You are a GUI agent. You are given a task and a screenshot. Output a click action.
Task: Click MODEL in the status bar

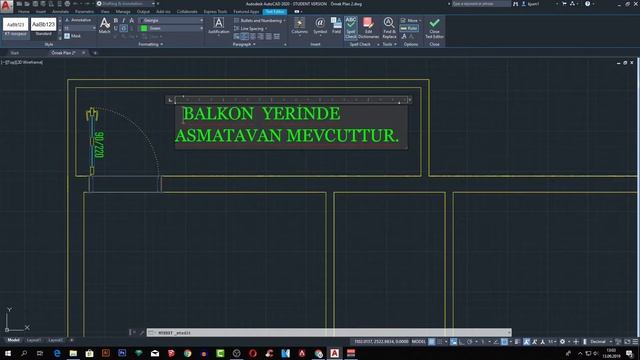point(418,341)
